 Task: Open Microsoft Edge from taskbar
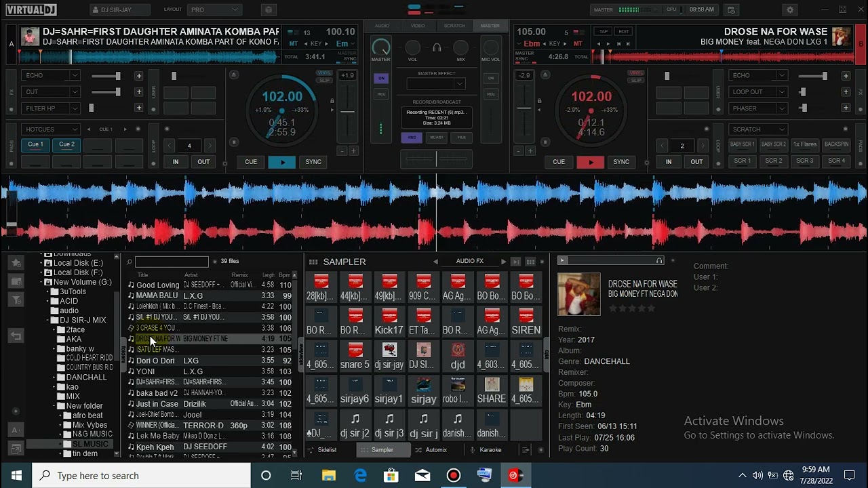[x=360, y=476]
